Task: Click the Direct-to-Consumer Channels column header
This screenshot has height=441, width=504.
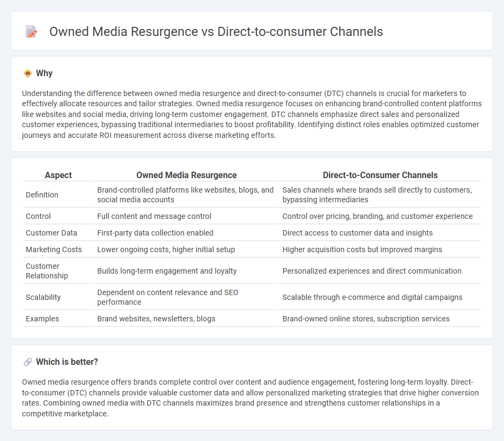Action: pyautogui.click(x=380, y=175)
